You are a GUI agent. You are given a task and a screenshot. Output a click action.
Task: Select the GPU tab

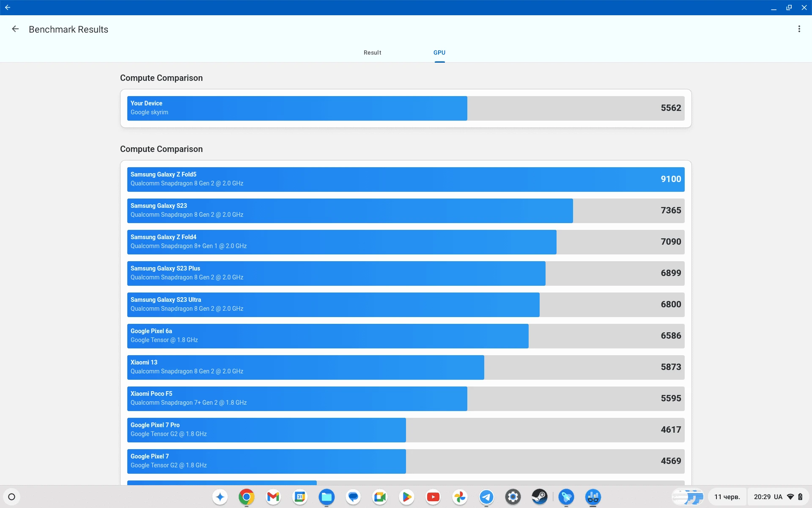tap(439, 52)
